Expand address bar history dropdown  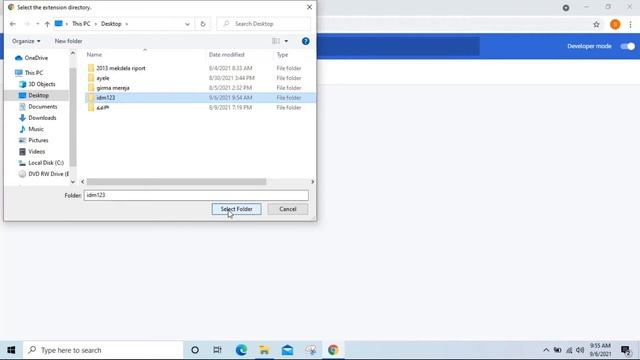tap(187, 24)
